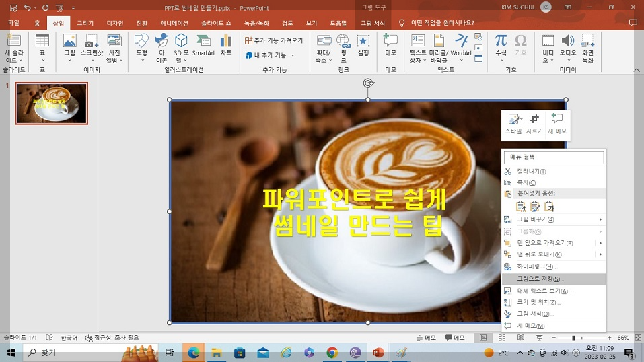Click the 메뉴 검색 search field
This screenshot has width=644, height=362.
click(x=554, y=157)
